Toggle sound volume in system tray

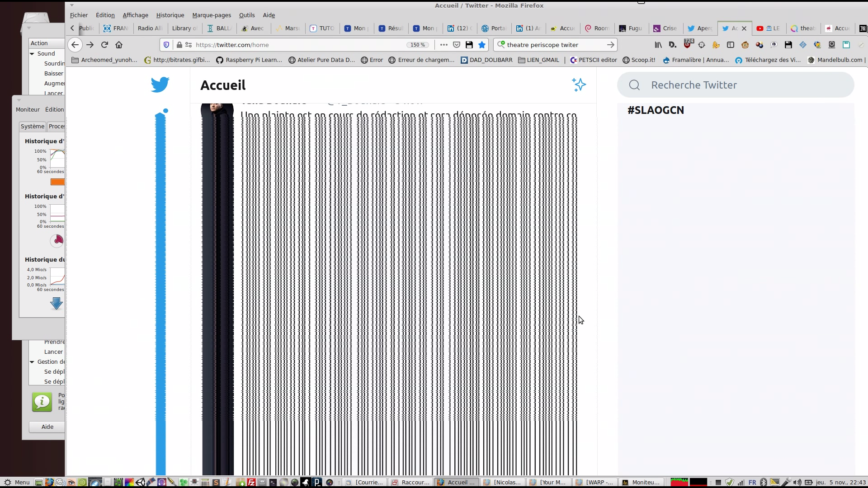(797, 482)
